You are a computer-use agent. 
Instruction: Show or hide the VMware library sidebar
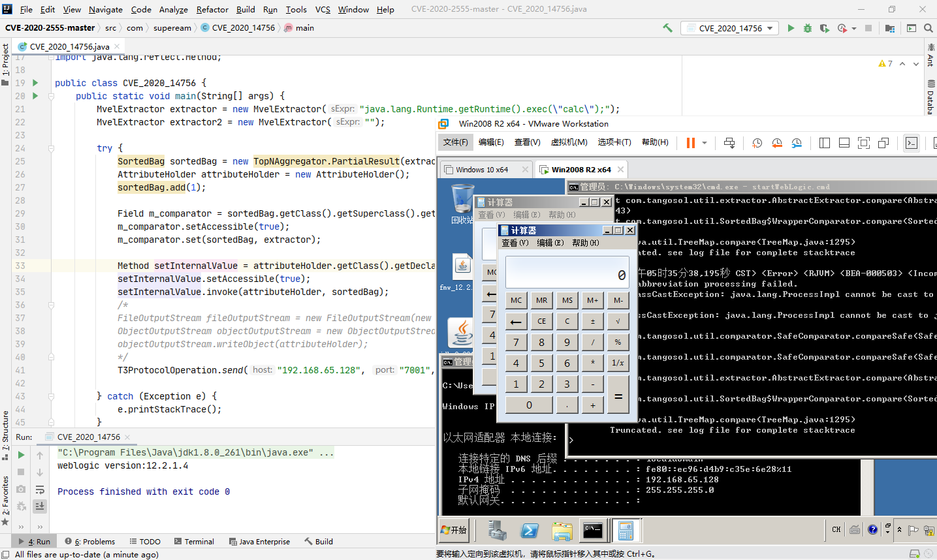(825, 143)
